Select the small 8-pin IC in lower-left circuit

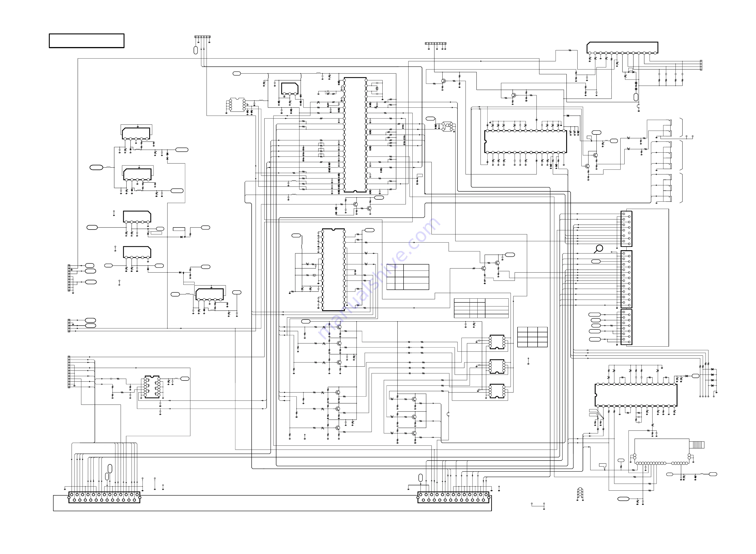coord(152,387)
